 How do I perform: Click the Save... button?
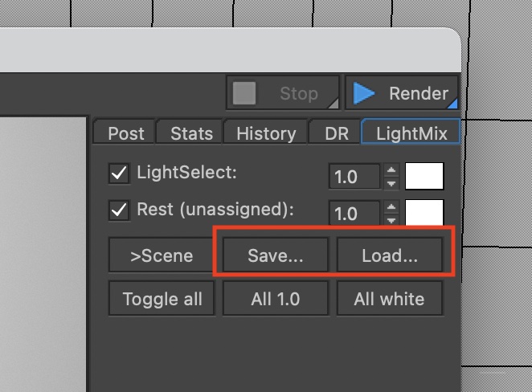point(275,256)
